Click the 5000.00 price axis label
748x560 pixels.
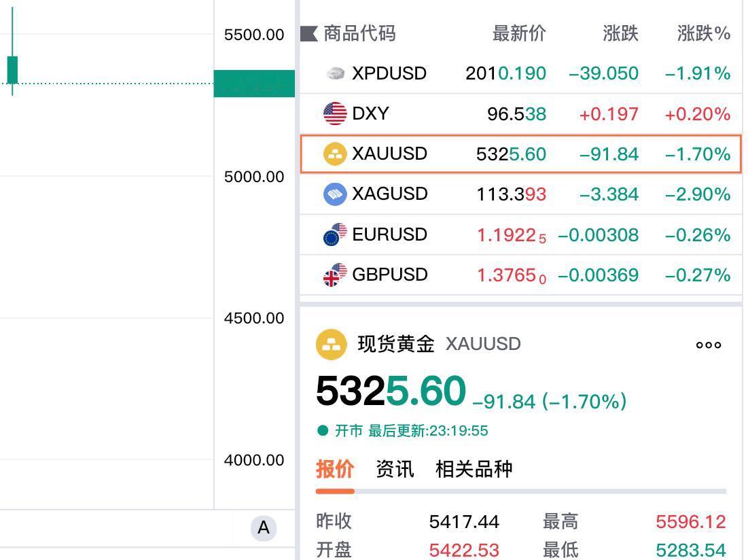coord(254,177)
